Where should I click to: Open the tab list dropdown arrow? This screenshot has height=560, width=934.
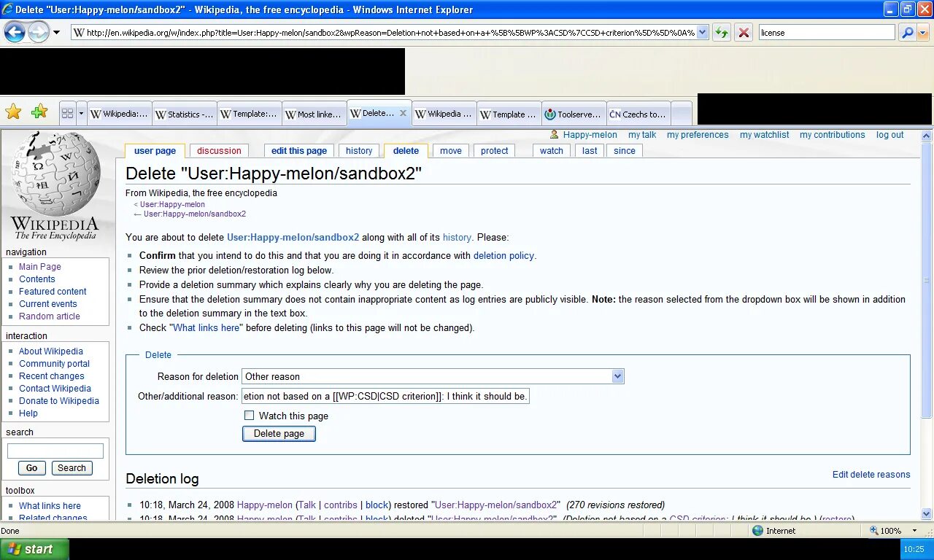tap(81, 114)
